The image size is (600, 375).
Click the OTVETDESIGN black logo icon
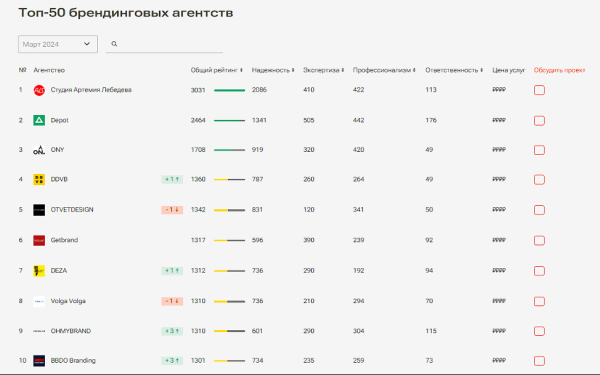pyautogui.click(x=39, y=210)
